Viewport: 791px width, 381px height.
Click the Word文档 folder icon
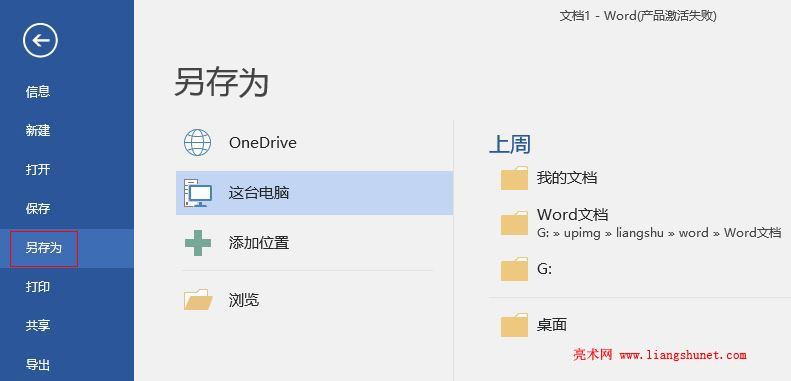pos(514,223)
